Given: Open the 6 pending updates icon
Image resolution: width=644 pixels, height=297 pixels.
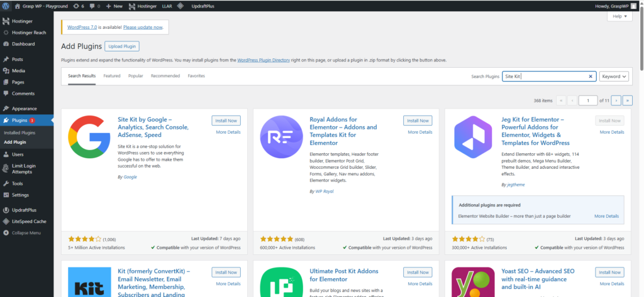Looking at the screenshot, I should click(79, 6).
